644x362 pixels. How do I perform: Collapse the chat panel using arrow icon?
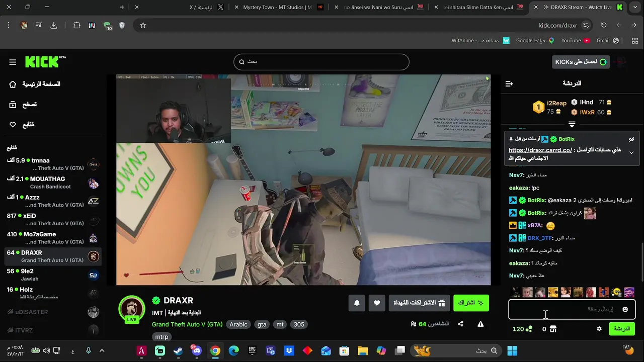pyautogui.click(x=509, y=83)
